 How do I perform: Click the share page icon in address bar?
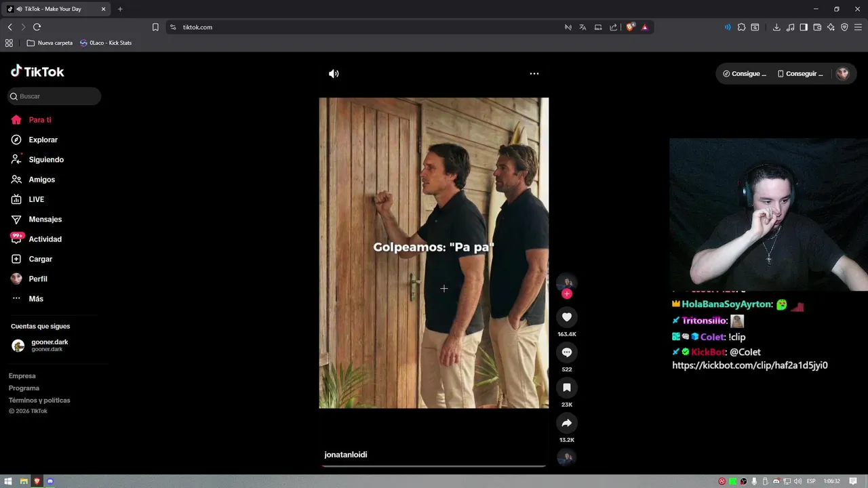point(613,27)
